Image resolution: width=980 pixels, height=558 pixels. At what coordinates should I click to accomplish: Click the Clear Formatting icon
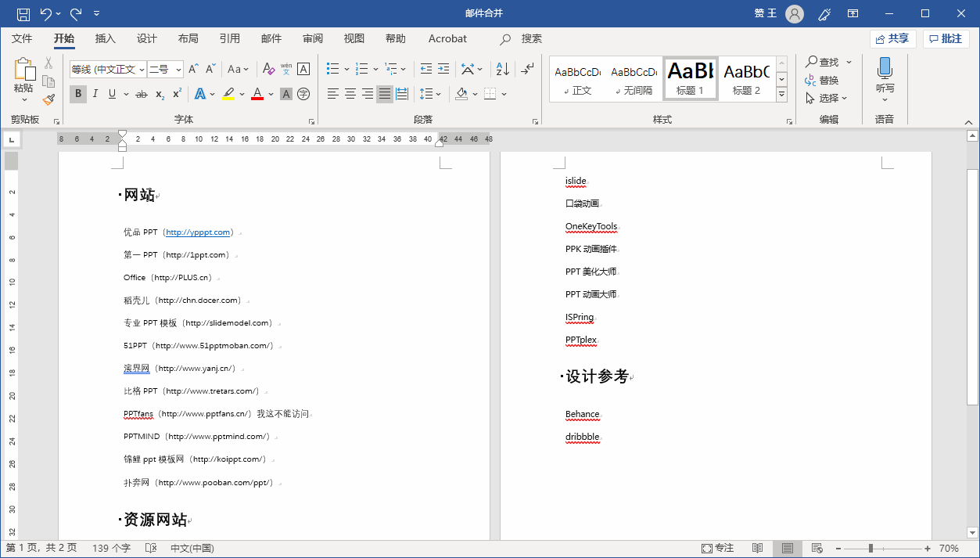coord(267,69)
